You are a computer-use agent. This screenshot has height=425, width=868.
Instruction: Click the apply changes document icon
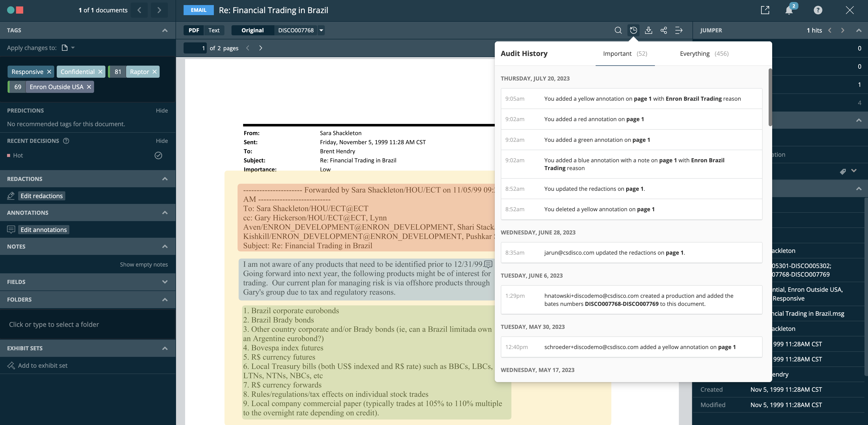(65, 47)
